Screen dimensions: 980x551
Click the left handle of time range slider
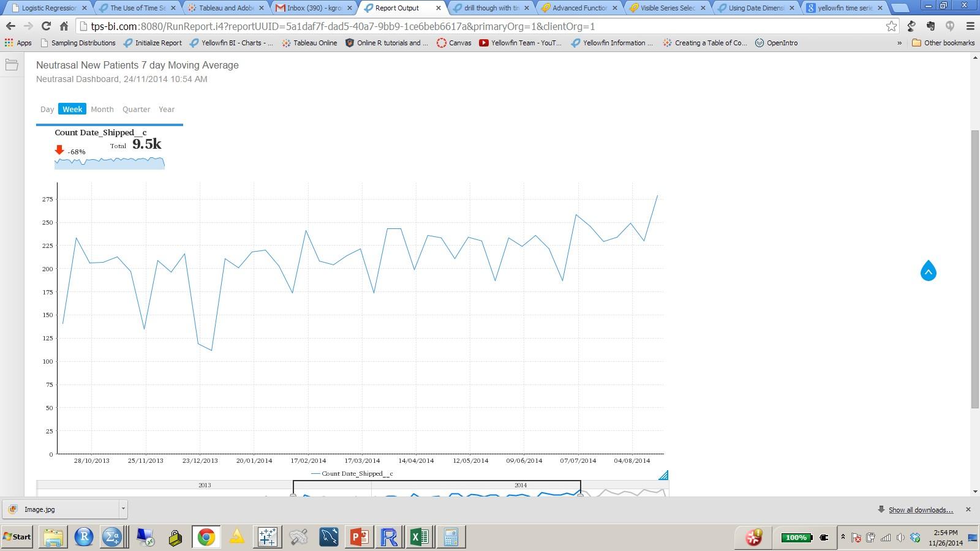293,495
